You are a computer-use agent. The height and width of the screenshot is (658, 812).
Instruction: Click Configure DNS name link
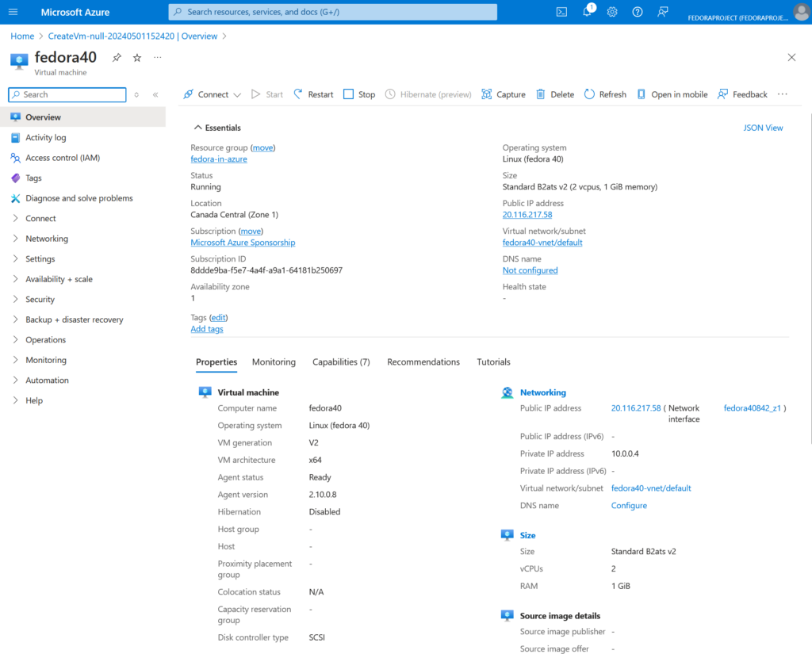[629, 505]
